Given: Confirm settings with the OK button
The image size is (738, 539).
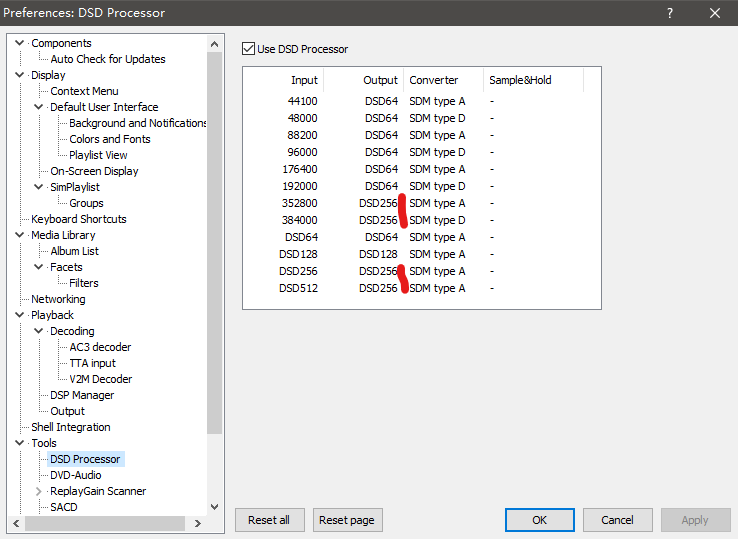Looking at the screenshot, I should coord(539,520).
